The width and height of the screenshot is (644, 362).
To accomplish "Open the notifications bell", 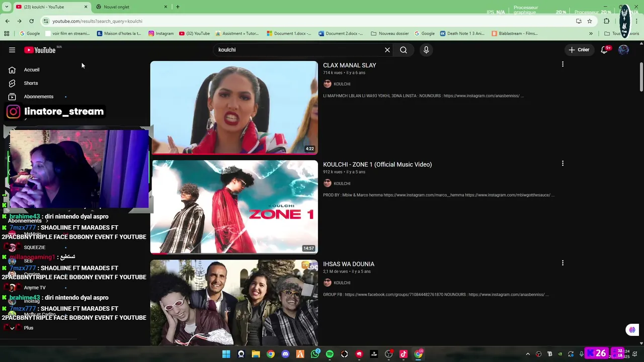I will pos(604,50).
